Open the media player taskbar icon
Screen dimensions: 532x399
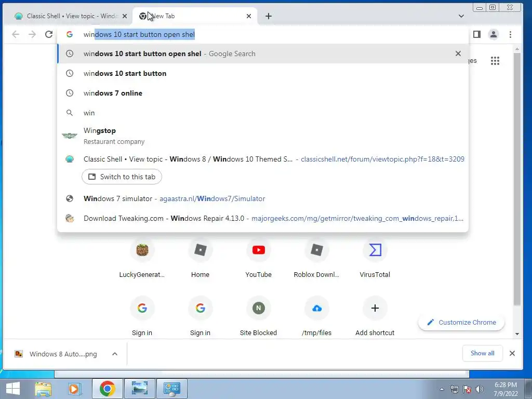(x=74, y=389)
